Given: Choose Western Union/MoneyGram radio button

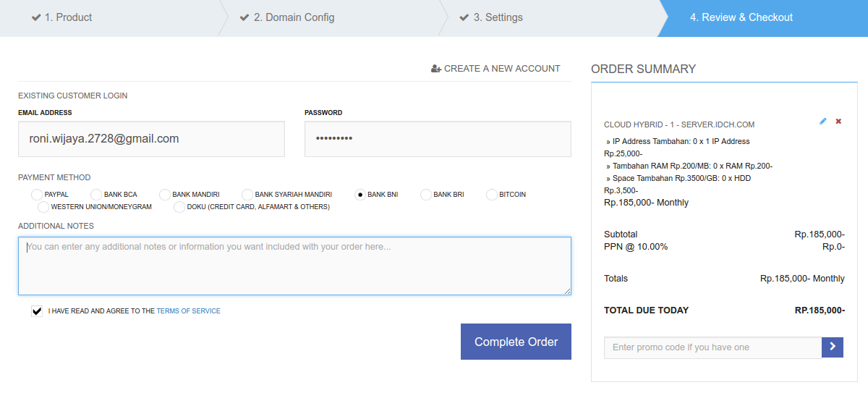Looking at the screenshot, I should [x=43, y=207].
